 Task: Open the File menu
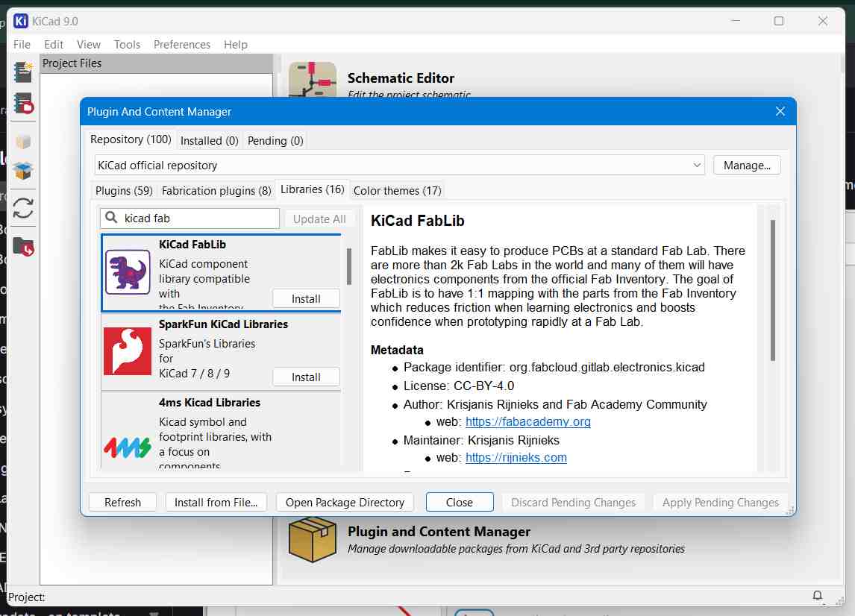coord(22,44)
